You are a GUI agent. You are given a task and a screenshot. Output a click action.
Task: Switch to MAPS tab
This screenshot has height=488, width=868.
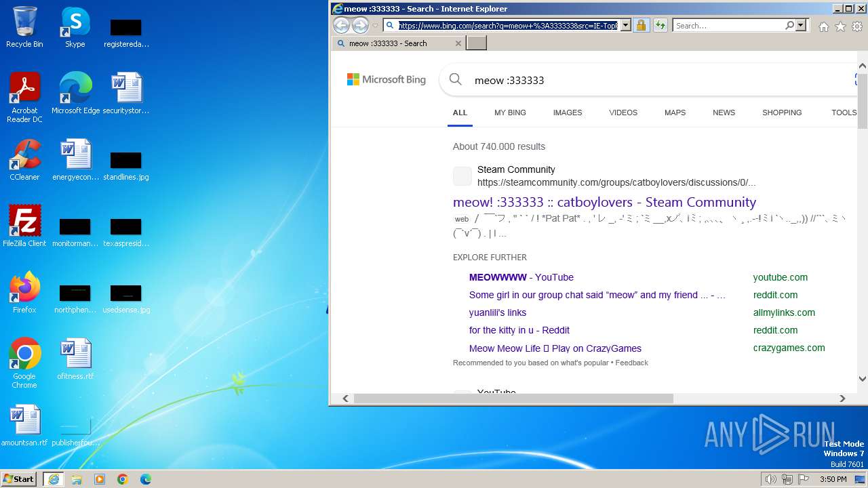675,113
